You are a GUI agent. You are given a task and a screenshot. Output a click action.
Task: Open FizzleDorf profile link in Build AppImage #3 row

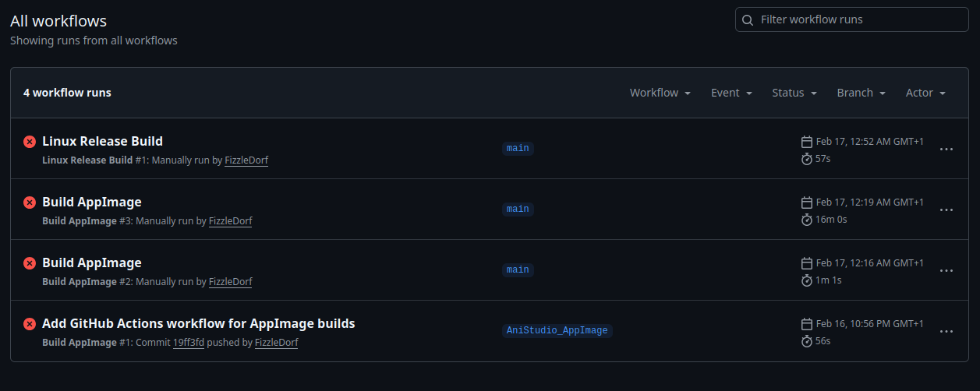click(230, 220)
